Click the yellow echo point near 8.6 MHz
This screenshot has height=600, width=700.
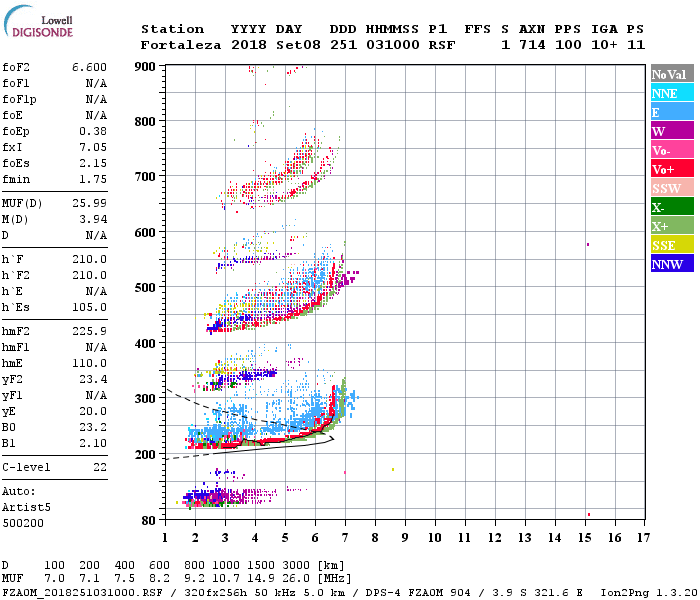[x=393, y=469]
